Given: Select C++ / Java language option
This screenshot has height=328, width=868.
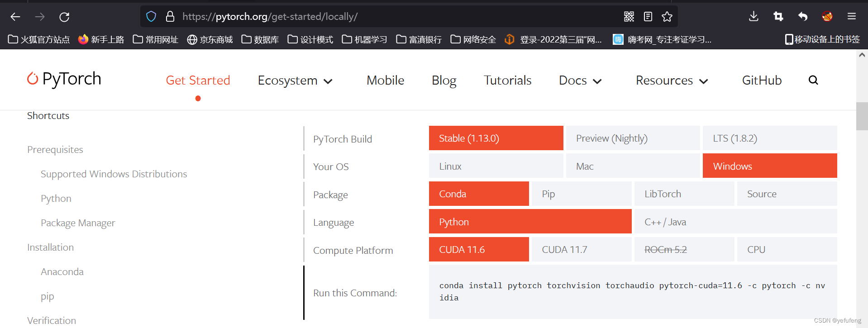Looking at the screenshot, I should point(736,222).
